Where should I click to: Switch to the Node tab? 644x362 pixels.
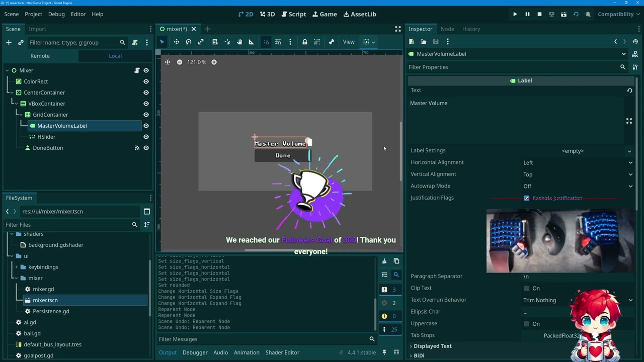(447, 29)
